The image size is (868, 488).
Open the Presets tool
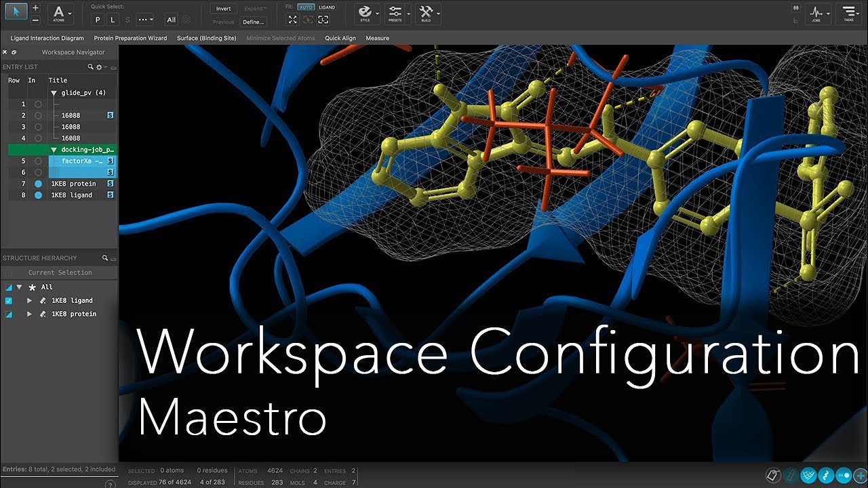point(395,13)
